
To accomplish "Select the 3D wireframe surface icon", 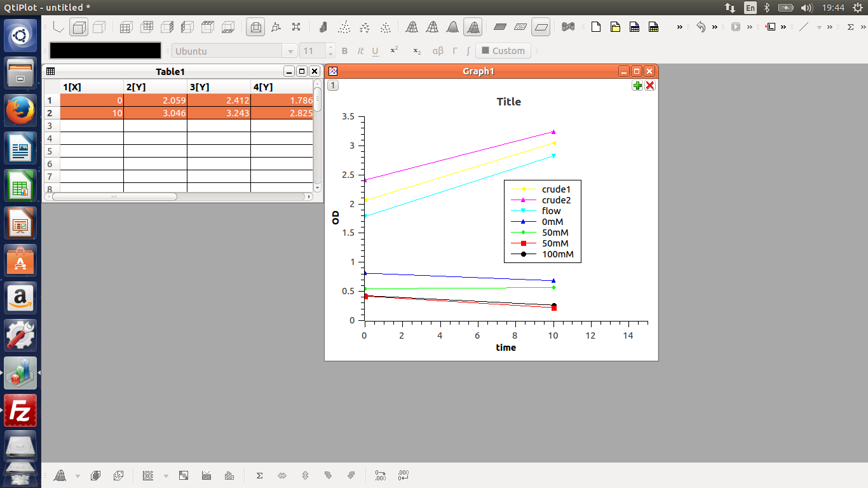I will pos(412,27).
